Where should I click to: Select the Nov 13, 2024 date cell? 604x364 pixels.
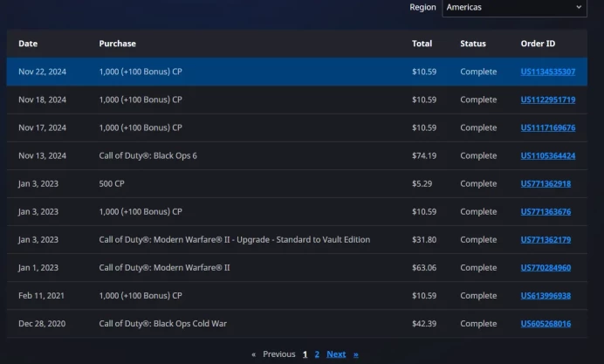pyautogui.click(x=42, y=155)
